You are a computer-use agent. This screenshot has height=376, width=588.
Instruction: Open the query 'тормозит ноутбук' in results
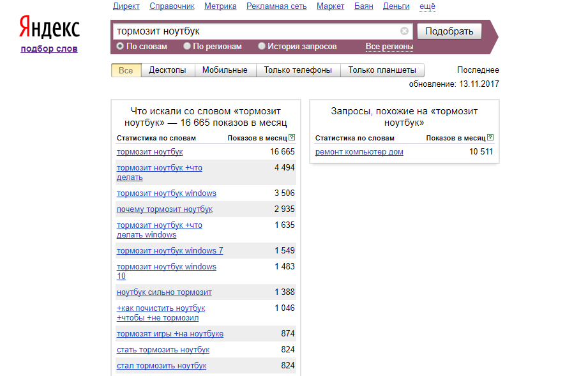pyautogui.click(x=149, y=152)
